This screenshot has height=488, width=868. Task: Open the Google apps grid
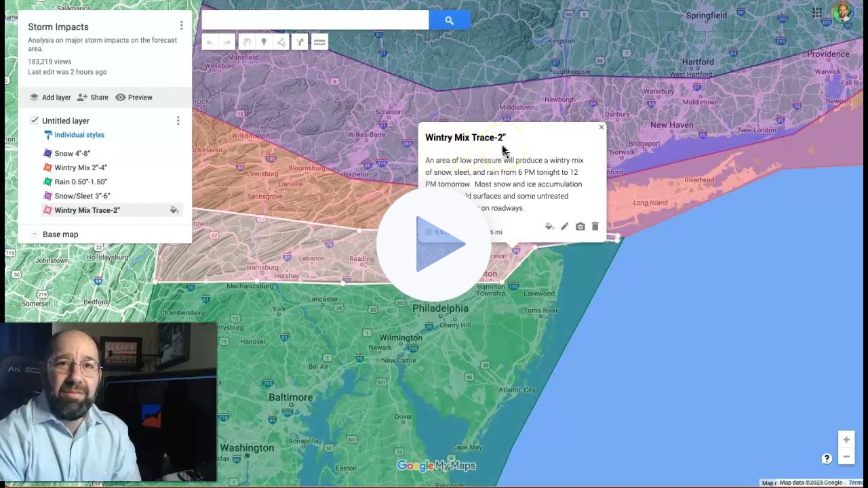click(x=817, y=12)
